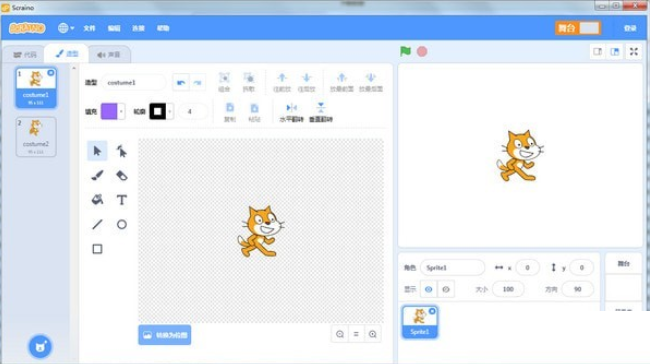Click the purple fill color swatch

tap(109, 111)
